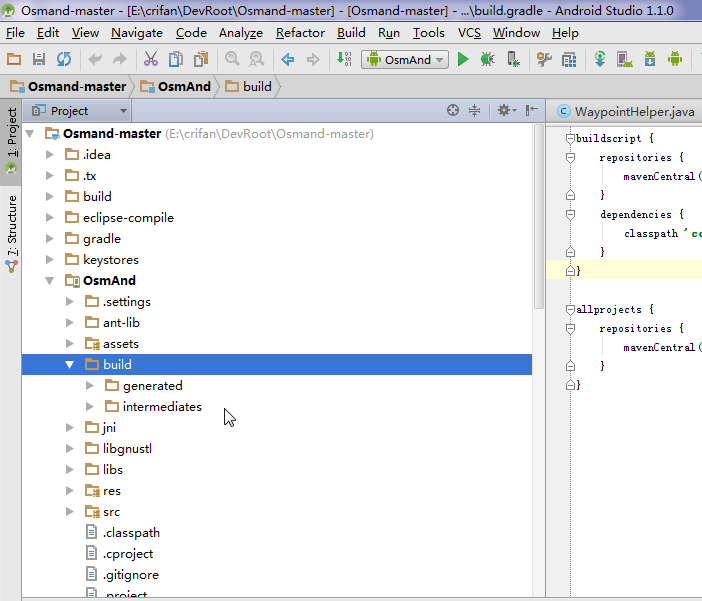Click the Copy icon in toolbar
The height and width of the screenshot is (601, 702).
(176, 59)
